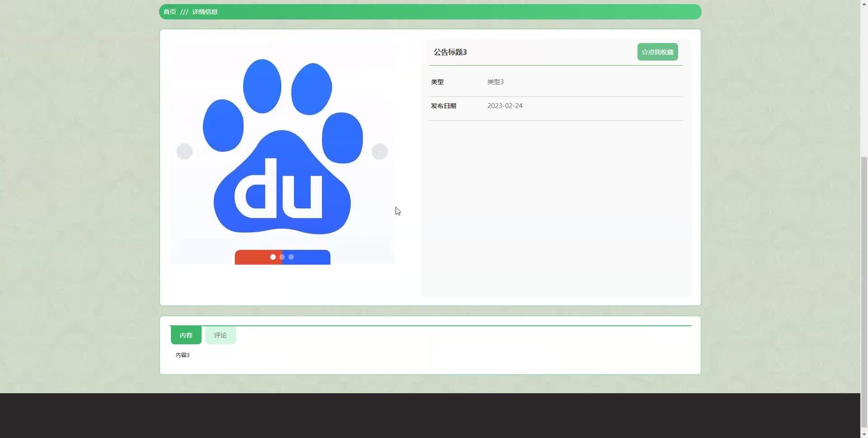
Task: Click the 2023-02-24 date value
Action: pyautogui.click(x=505, y=106)
